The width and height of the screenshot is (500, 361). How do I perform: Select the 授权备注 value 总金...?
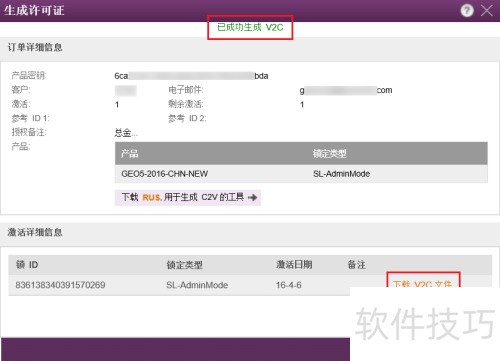(126, 133)
